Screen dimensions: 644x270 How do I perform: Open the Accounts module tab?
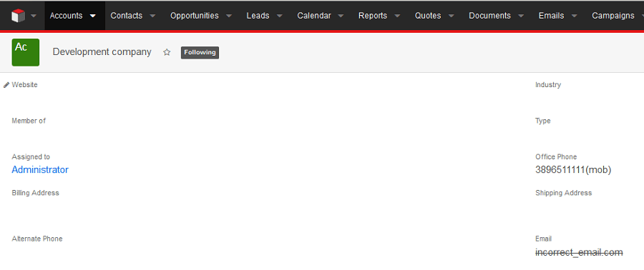point(66,16)
